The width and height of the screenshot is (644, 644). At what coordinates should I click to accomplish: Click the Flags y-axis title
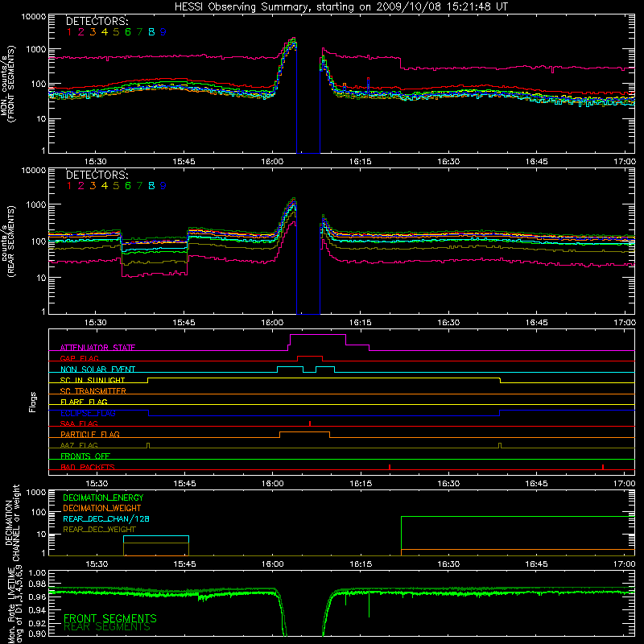click(33, 402)
